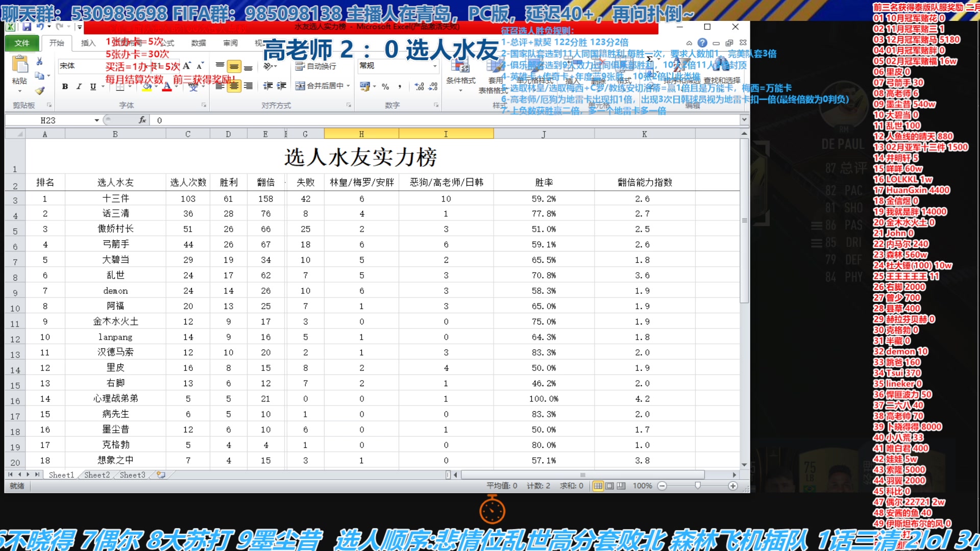Click the Insert Worksheet tab icon
Viewport: 980px width, 551px height.
(161, 474)
